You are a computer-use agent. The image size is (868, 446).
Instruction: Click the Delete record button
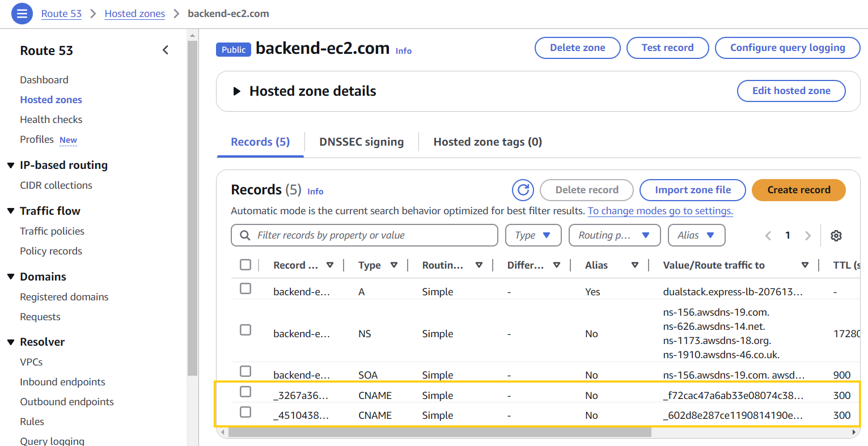[x=587, y=190]
